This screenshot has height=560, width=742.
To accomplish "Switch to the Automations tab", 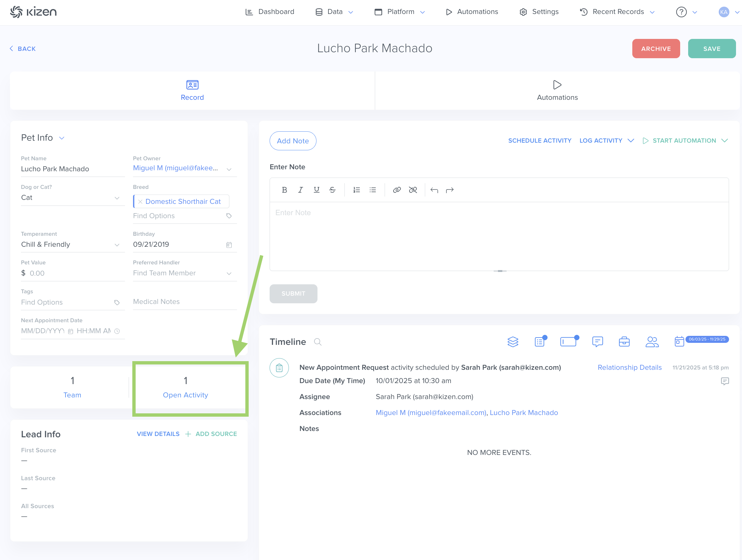I will tap(557, 90).
